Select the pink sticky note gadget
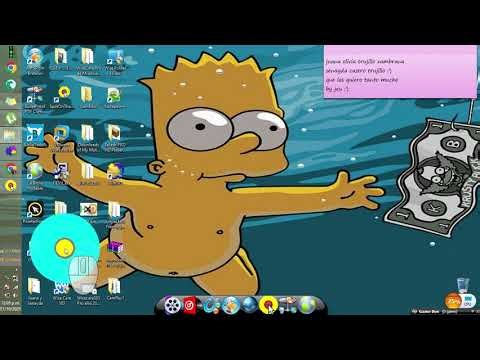The height and width of the screenshot is (360, 480). pos(400,72)
